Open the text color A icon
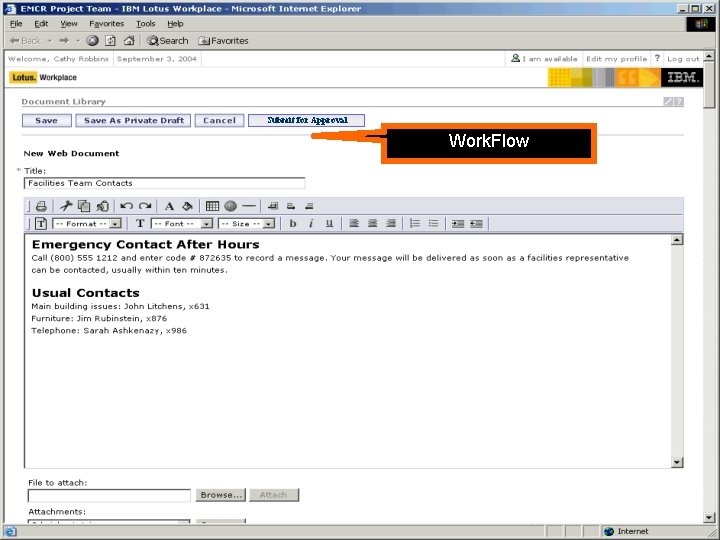 click(x=169, y=206)
